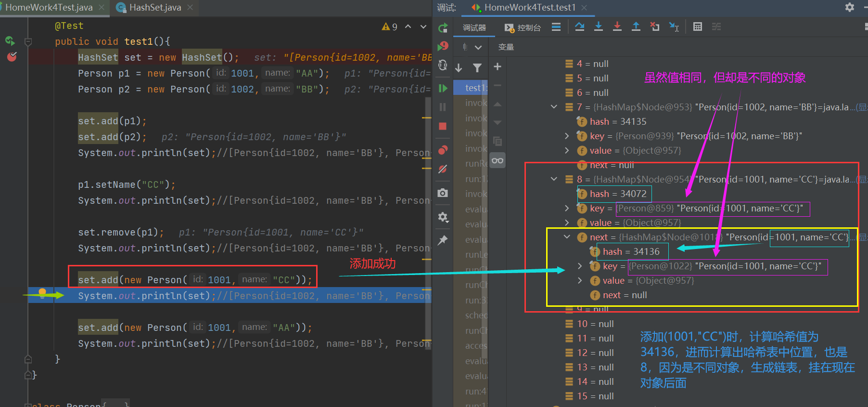Resume program execution
The width and height of the screenshot is (868, 407).
click(443, 88)
